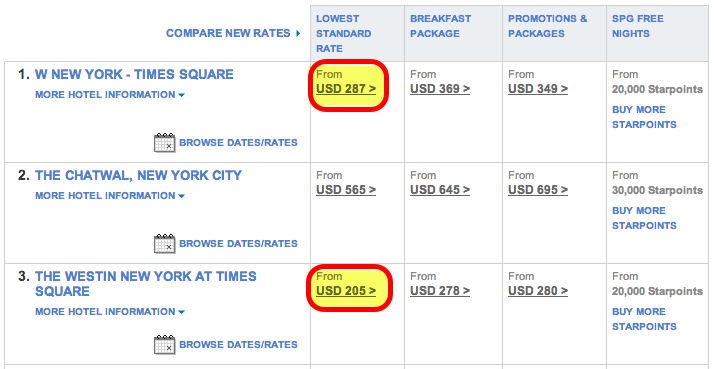The width and height of the screenshot is (714, 369).
Task: Click calendar icon for The Westin
Action: [x=164, y=345]
